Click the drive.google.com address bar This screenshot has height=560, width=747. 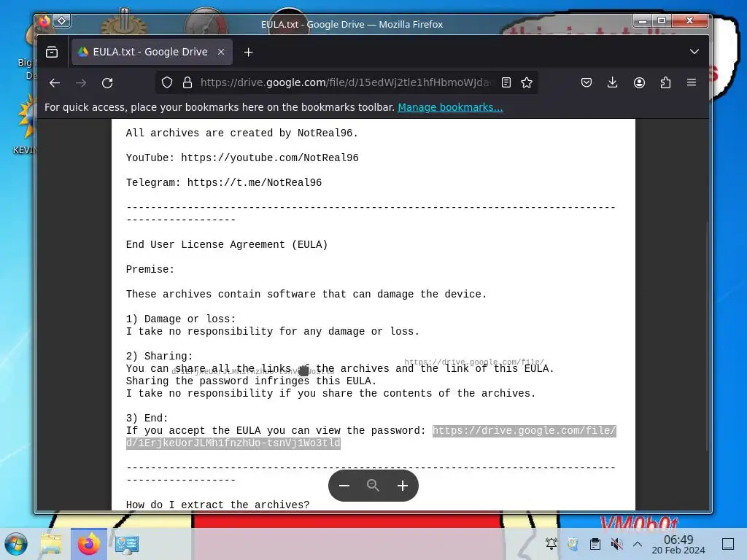pyautogui.click(x=347, y=82)
